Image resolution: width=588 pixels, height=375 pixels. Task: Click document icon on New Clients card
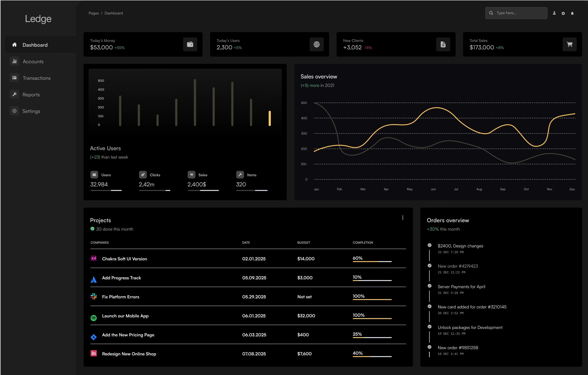pos(443,44)
